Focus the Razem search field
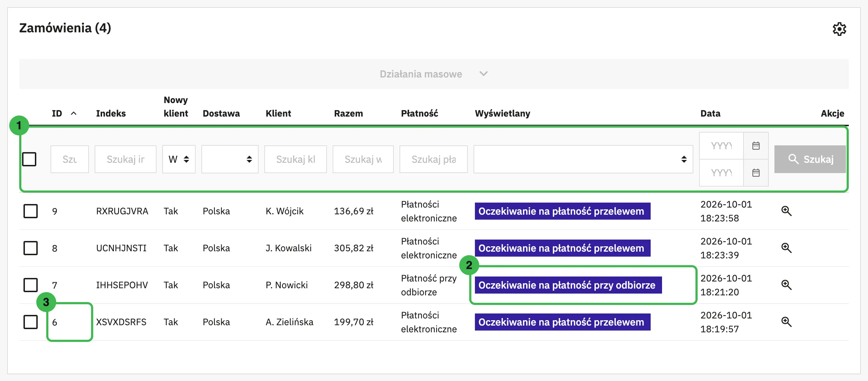This screenshot has height=381, width=868. 363,159
